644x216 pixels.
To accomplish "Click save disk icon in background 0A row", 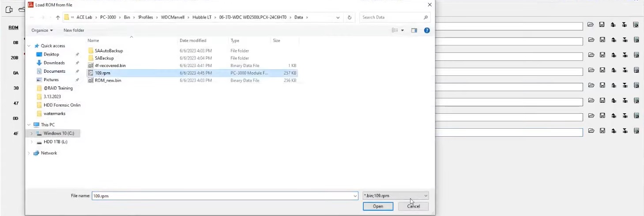I will coord(602,70).
